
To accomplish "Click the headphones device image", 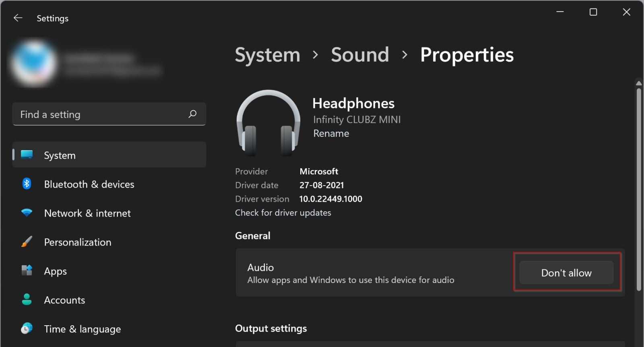I will pyautogui.click(x=268, y=123).
